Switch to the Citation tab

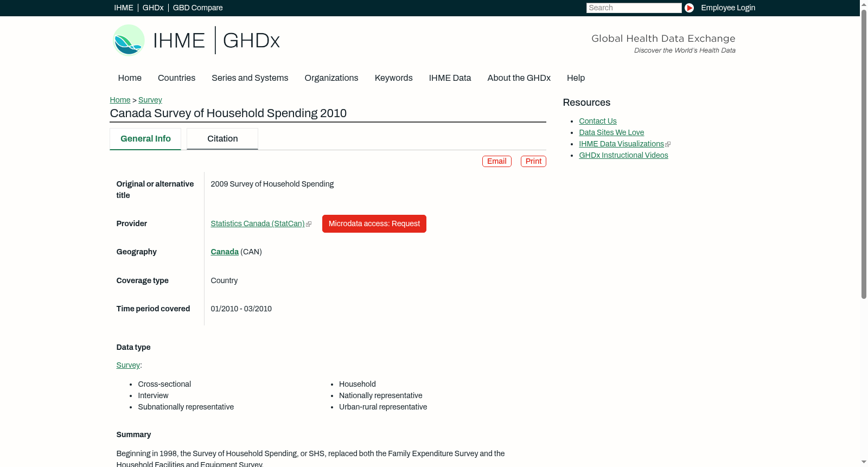(x=222, y=139)
